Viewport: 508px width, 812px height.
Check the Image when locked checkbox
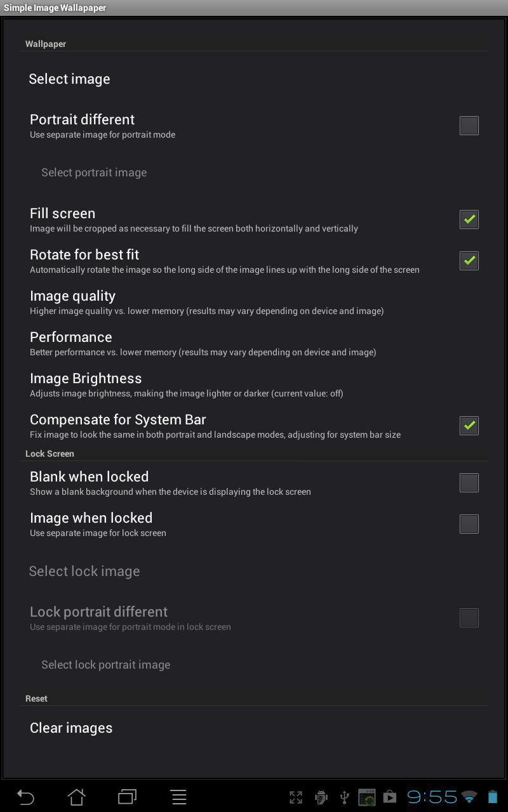(469, 524)
